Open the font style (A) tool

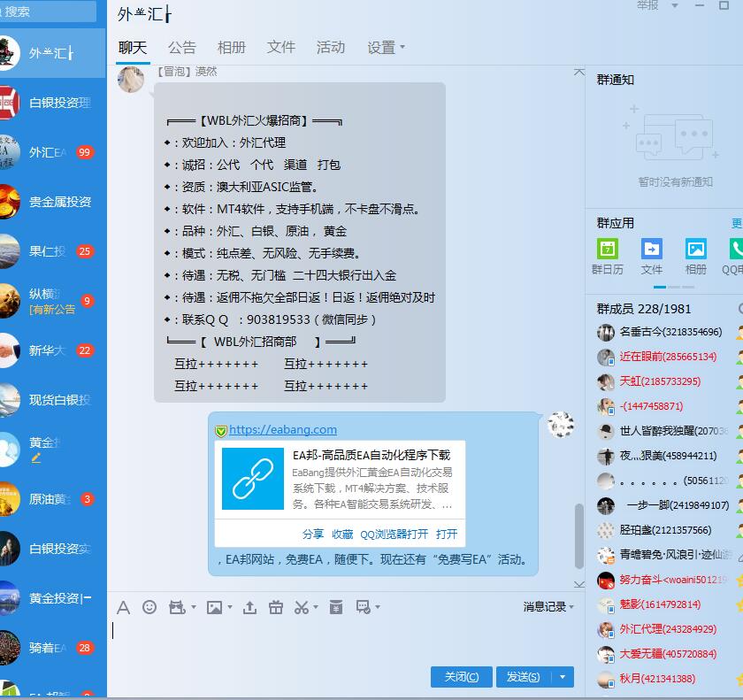(123, 607)
